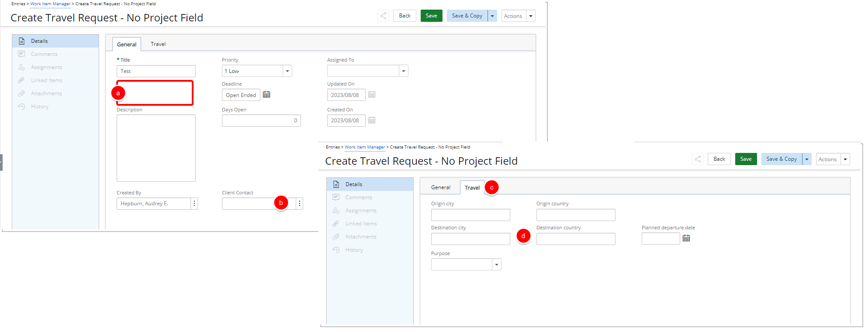Image resolution: width=868 pixels, height=332 pixels.
Task: Switch to the General tab above Origin city
Action: coord(440,187)
